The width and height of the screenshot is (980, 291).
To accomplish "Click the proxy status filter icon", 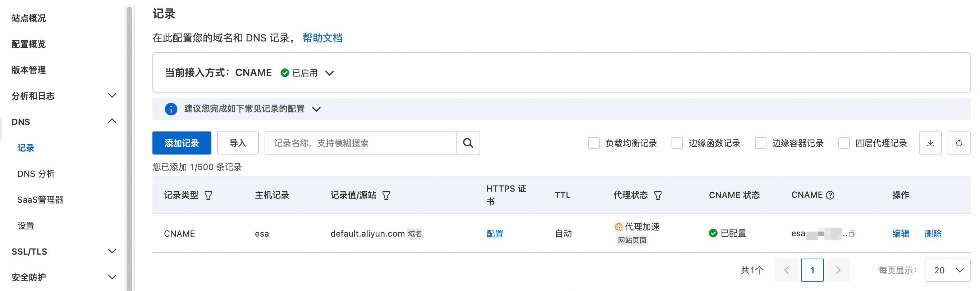I will [658, 196].
